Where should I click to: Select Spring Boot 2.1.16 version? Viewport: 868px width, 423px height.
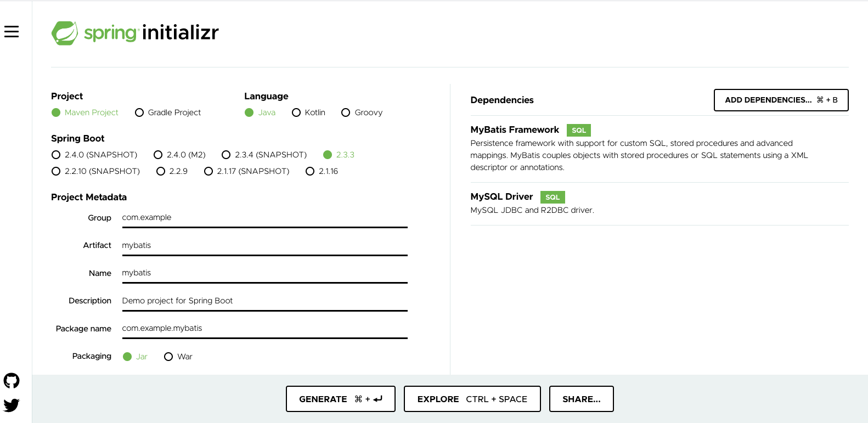(x=310, y=171)
